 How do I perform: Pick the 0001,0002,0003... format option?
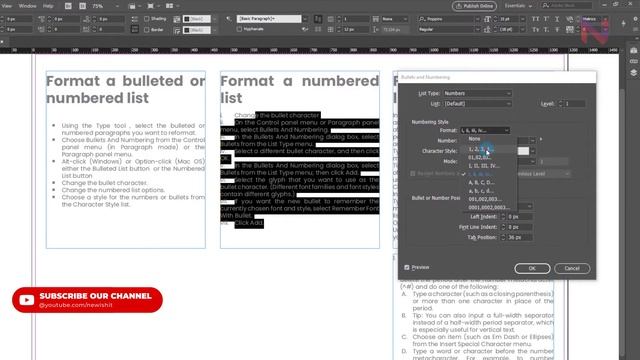(x=489, y=207)
